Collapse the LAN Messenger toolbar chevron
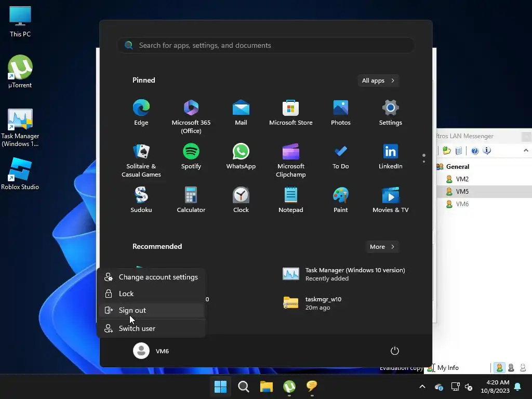Screen dimensions: 532x399 [x=526, y=151]
